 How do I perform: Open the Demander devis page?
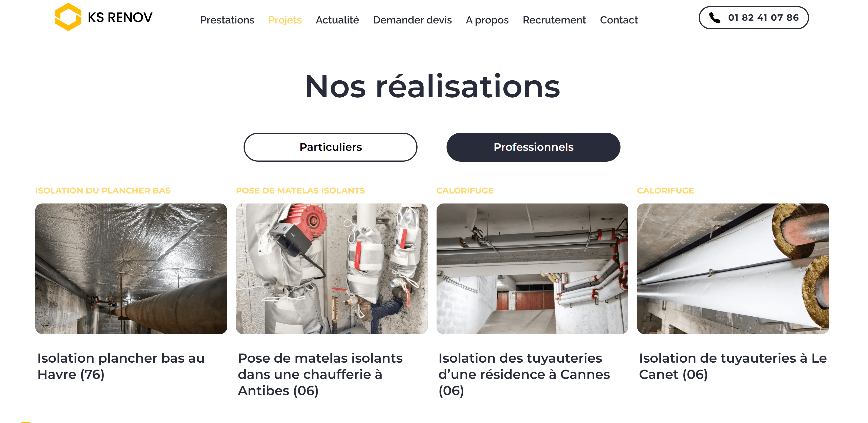pyautogui.click(x=412, y=20)
